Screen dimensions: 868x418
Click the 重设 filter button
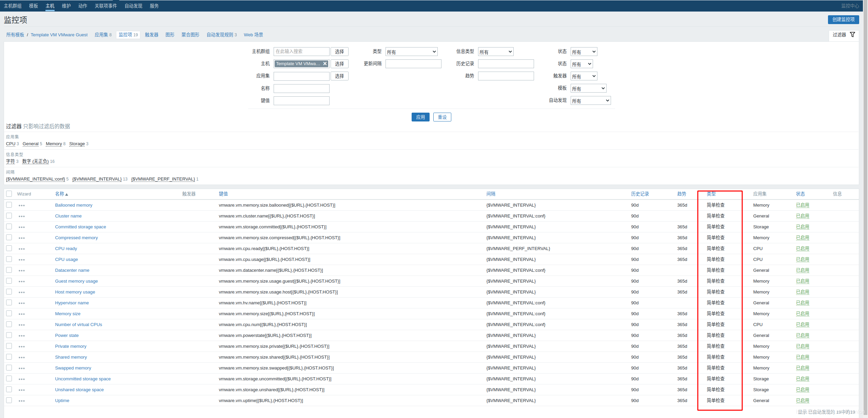(x=442, y=117)
